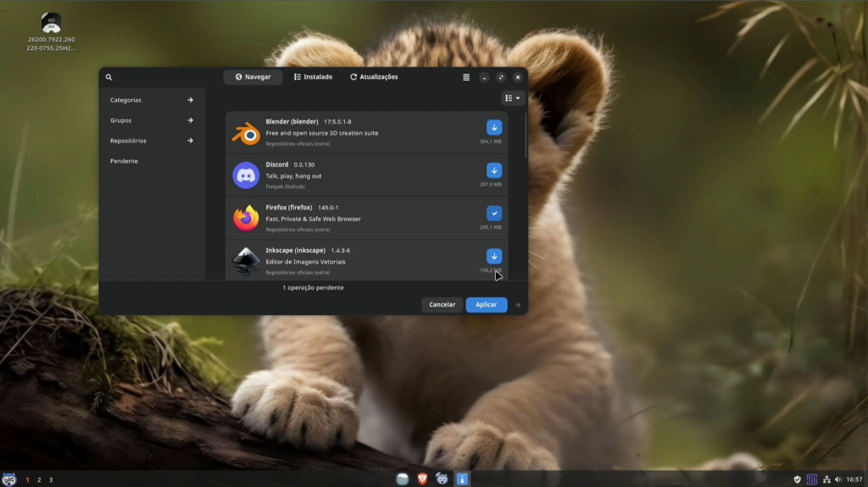Toggle Blender install download button
This screenshot has height=487, width=868.
494,127
